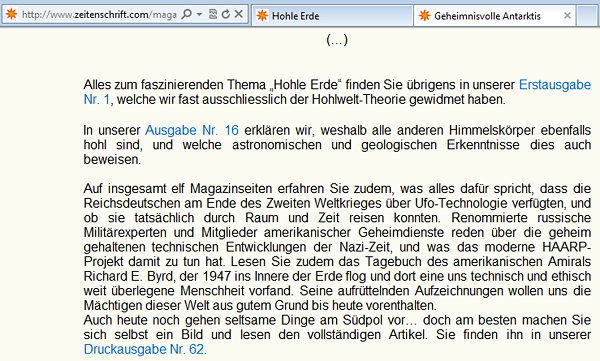This screenshot has height=361, width=600.
Task: Click the star favicon on Geheimnisvolle Antarktis tab
Action: 424,16
